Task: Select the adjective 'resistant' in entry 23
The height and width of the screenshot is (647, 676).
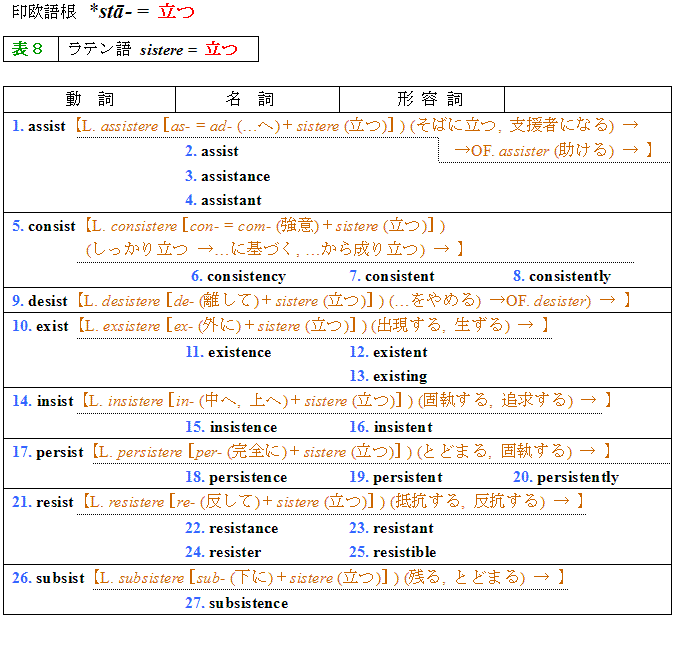Action: [x=403, y=528]
